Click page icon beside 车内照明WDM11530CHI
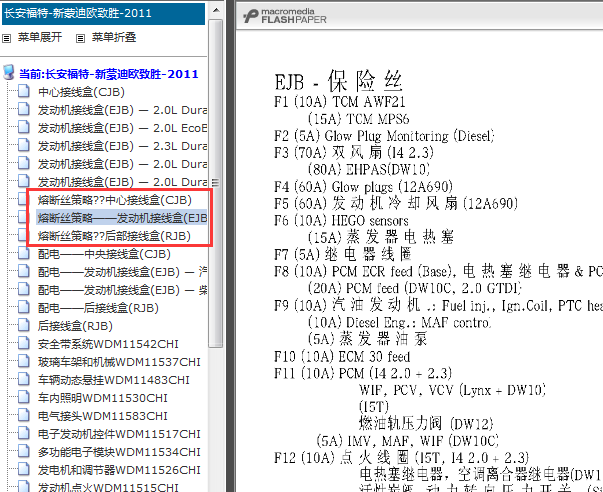 [23, 397]
